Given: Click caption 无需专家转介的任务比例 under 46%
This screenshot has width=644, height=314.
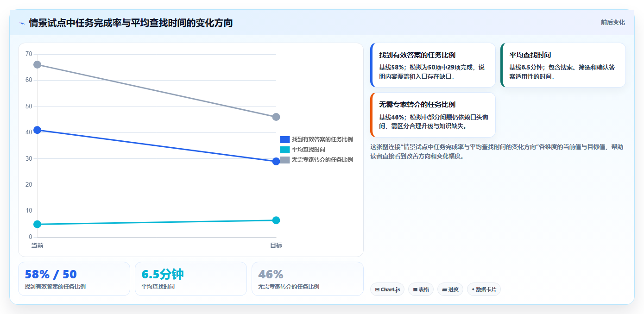Looking at the screenshot, I should click(x=289, y=287).
